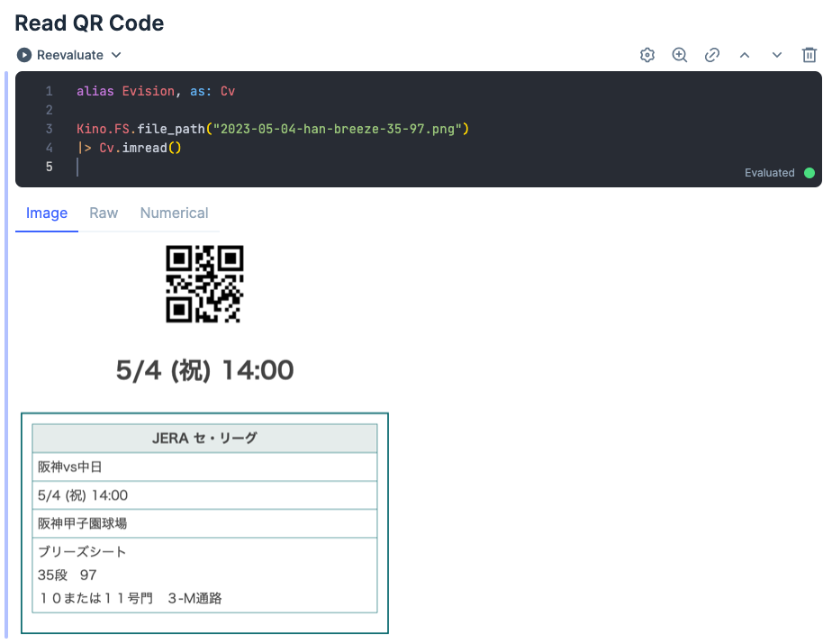The image size is (832, 644).
Task: Click code line 1 alias Evision
Action: (x=156, y=91)
